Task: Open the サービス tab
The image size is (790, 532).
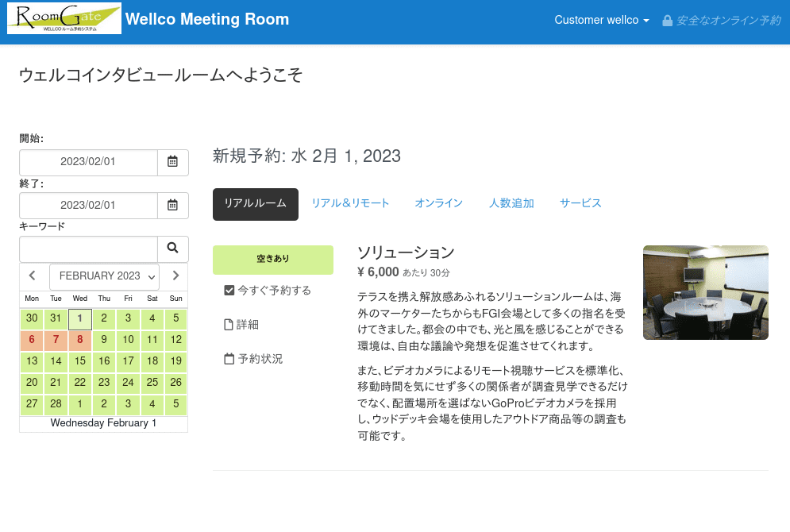Action: coord(580,203)
